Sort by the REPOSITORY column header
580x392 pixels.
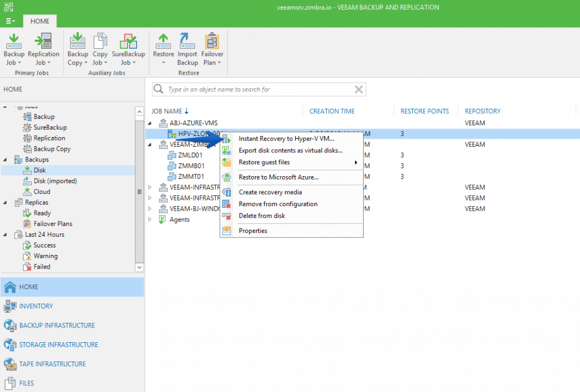point(483,111)
